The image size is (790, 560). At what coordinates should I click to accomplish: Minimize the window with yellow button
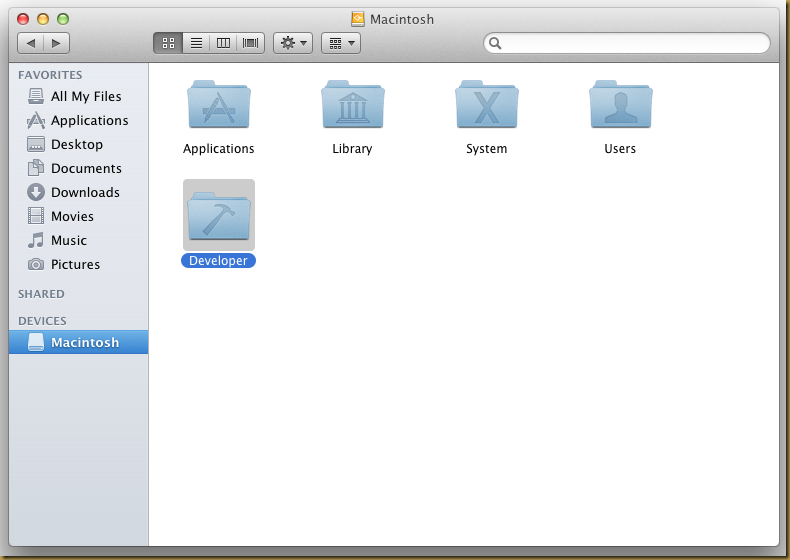pyautogui.click(x=43, y=19)
